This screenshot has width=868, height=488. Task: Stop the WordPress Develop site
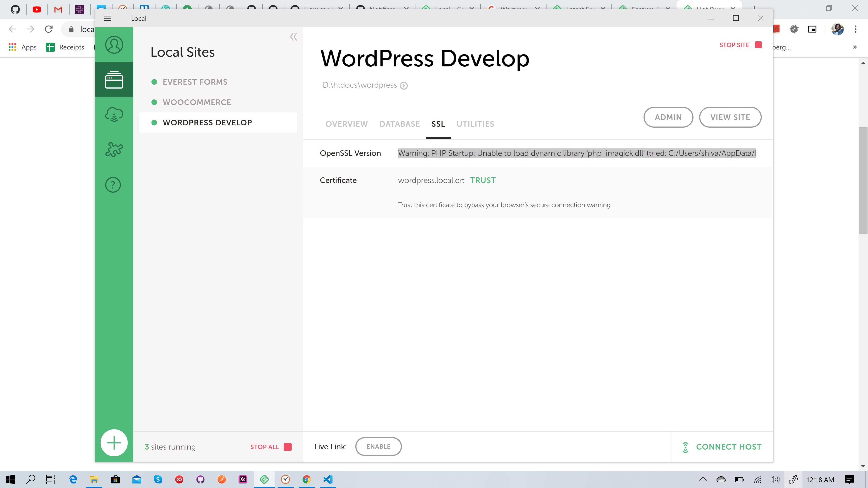740,45
